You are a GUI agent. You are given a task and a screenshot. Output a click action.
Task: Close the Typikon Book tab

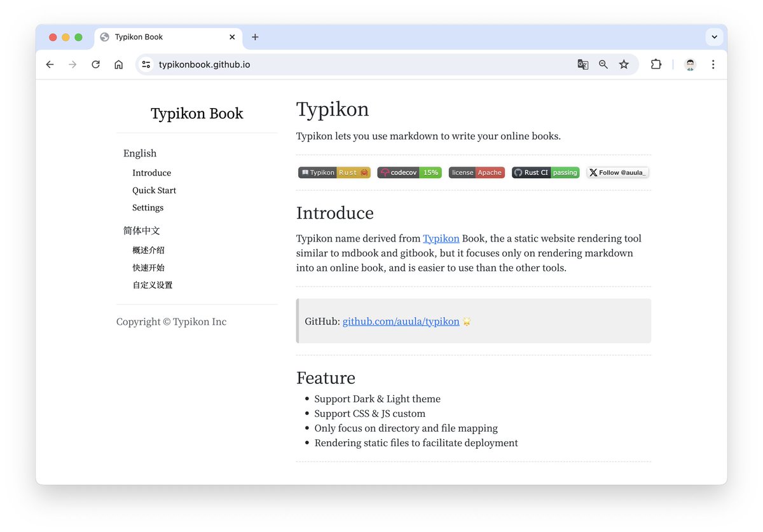(232, 37)
